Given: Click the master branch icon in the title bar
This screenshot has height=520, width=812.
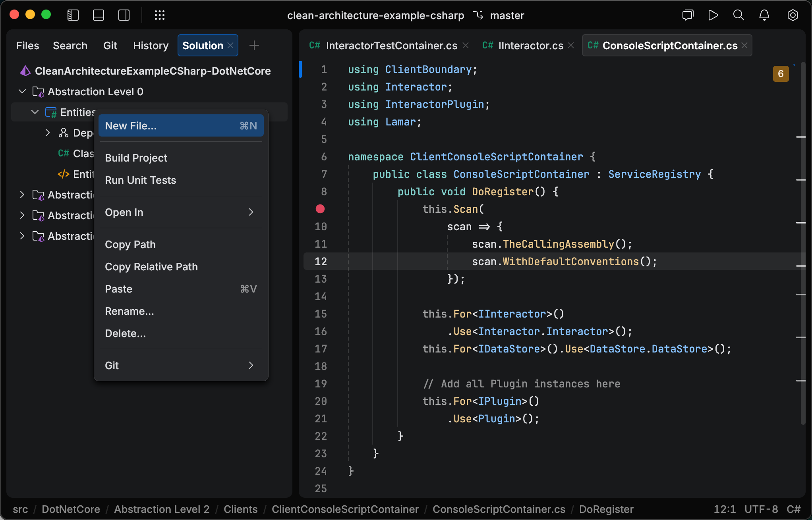Looking at the screenshot, I should pos(478,15).
